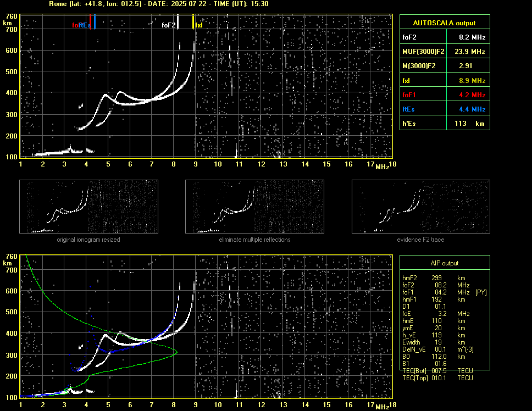The width and height of the screenshot is (532, 411).
Task: Click the M(3000)F2 label cell
Action: click(x=423, y=66)
